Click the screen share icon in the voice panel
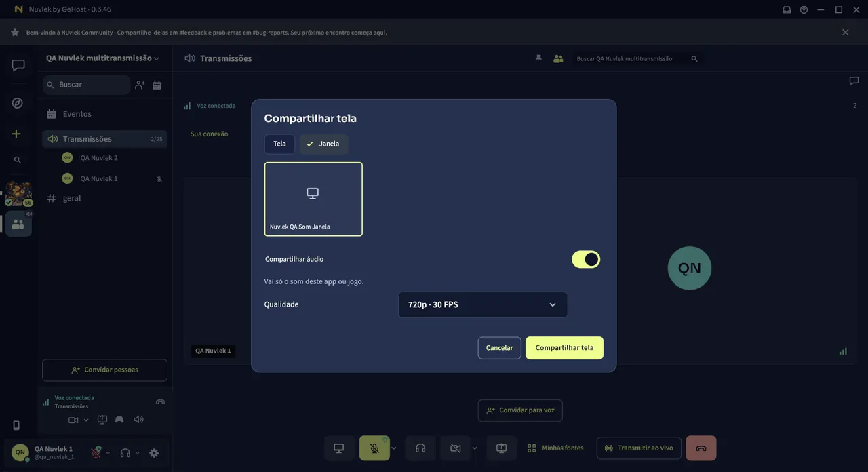 point(102,420)
